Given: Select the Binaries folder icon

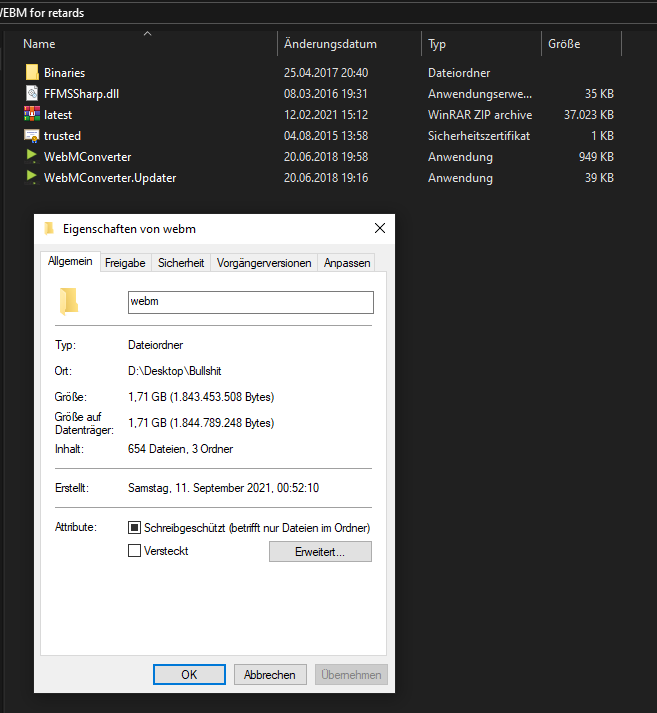Looking at the screenshot, I should point(32,72).
